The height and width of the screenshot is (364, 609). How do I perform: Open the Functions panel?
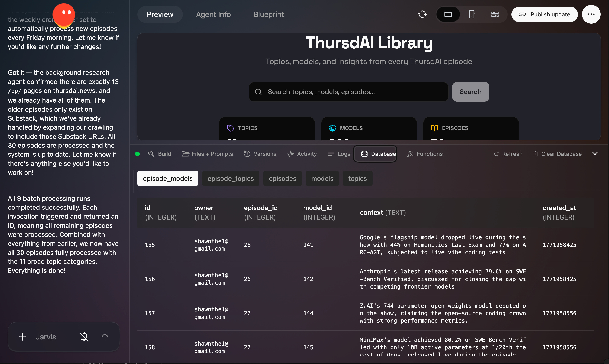425,154
